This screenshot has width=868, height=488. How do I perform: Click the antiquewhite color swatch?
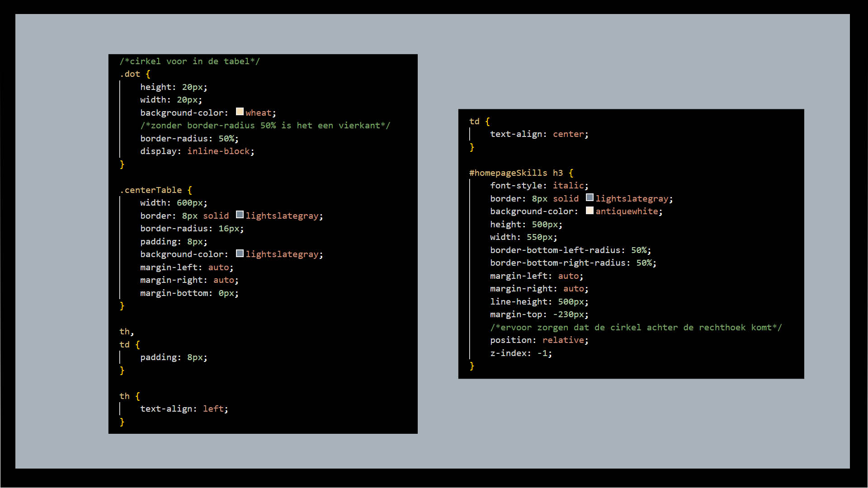pos(590,211)
